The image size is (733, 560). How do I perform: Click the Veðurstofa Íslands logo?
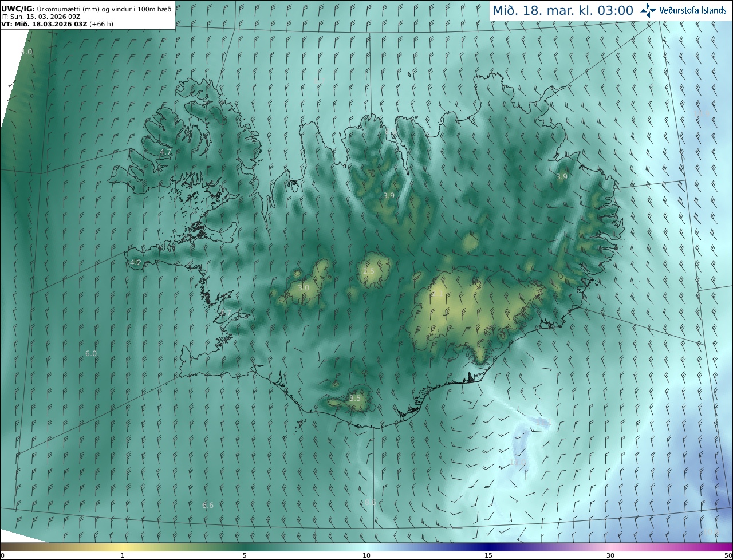tap(683, 10)
